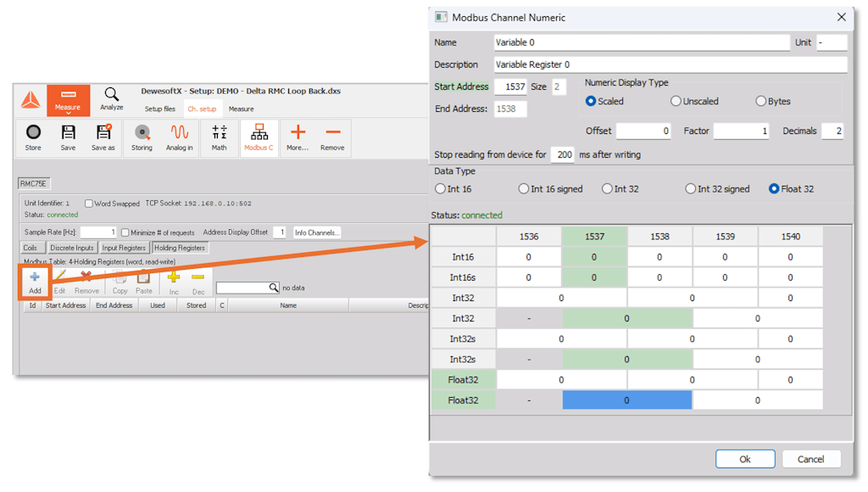Click the Address Display Offset field
Image resolution: width=868 pixels, height=492 pixels.
pyautogui.click(x=280, y=232)
